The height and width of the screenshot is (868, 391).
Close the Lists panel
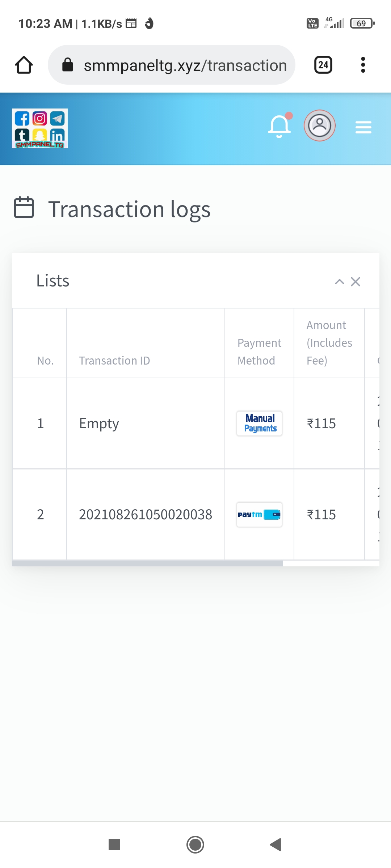pyautogui.click(x=356, y=282)
